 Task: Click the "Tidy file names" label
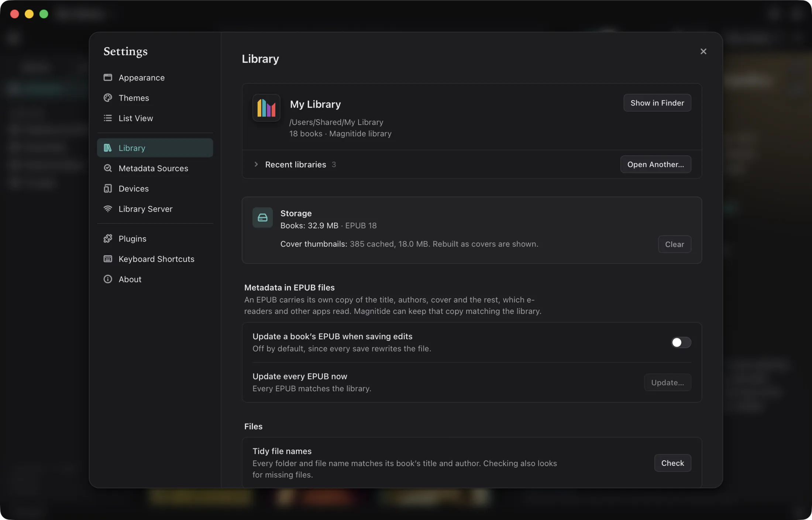(x=282, y=451)
